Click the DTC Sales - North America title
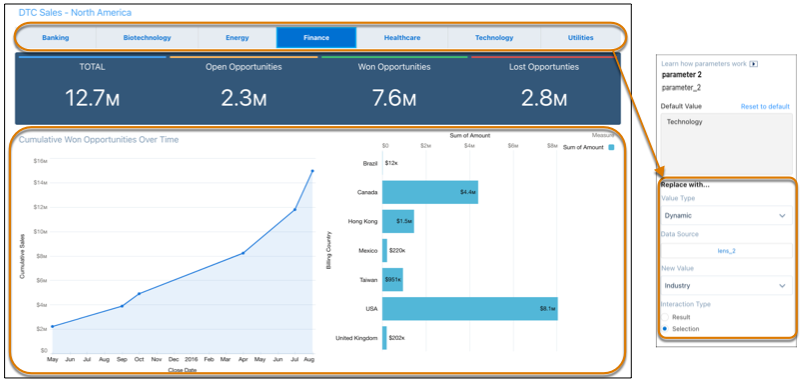 [75, 12]
